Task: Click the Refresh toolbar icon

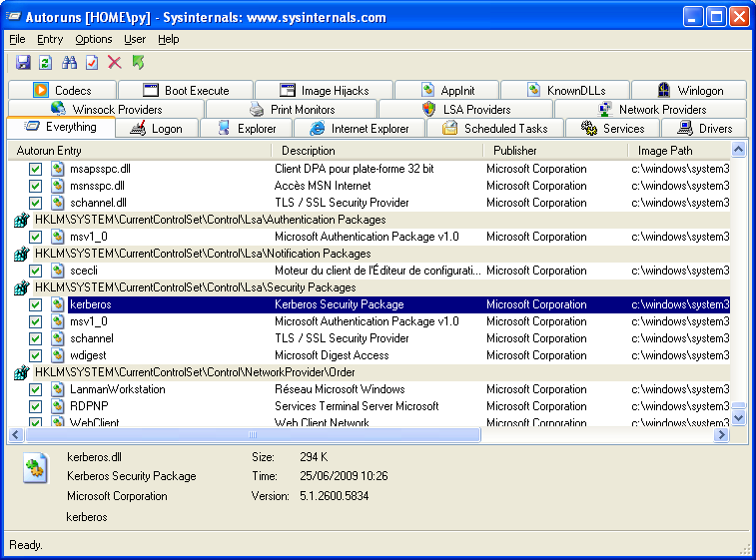Action: [45, 62]
